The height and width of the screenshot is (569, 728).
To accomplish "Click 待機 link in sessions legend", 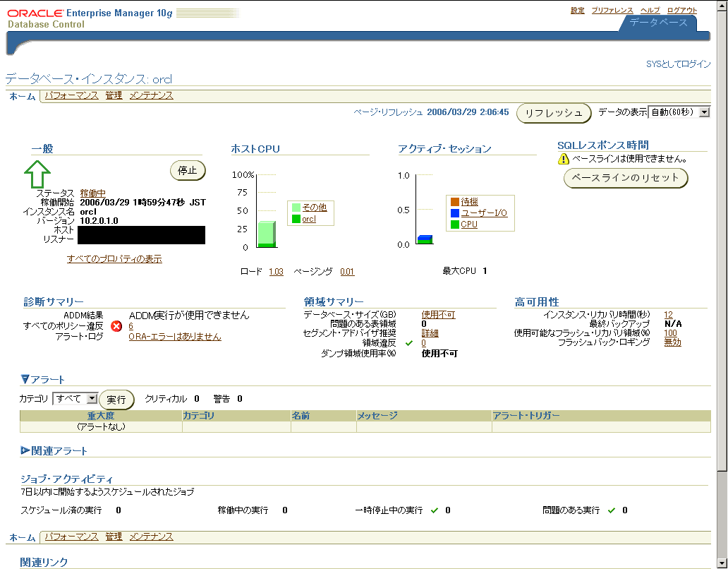I will point(469,202).
